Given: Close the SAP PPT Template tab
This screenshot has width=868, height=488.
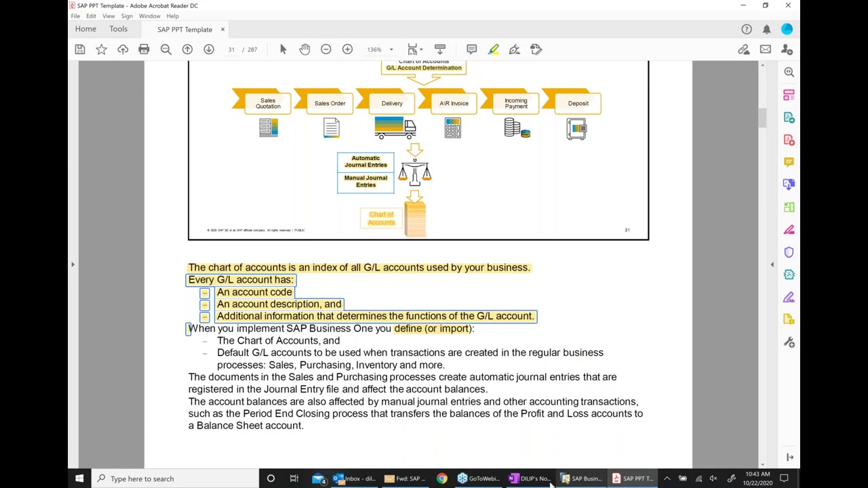Looking at the screenshot, I should pos(222,29).
